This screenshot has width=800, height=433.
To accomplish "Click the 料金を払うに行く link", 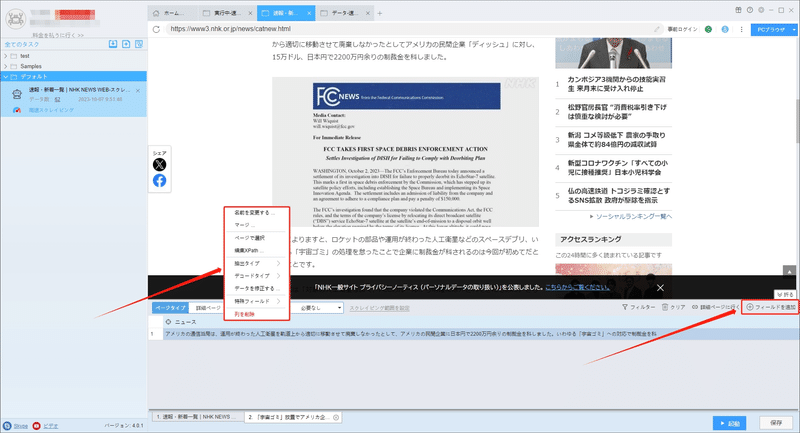I will click(x=58, y=35).
